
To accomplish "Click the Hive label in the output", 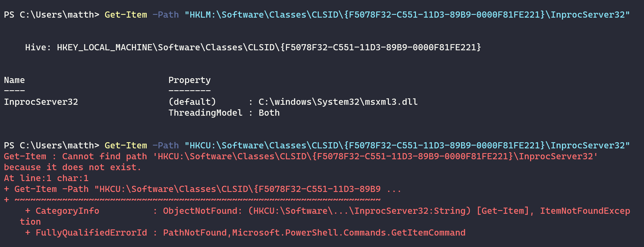I will (x=38, y=47).
